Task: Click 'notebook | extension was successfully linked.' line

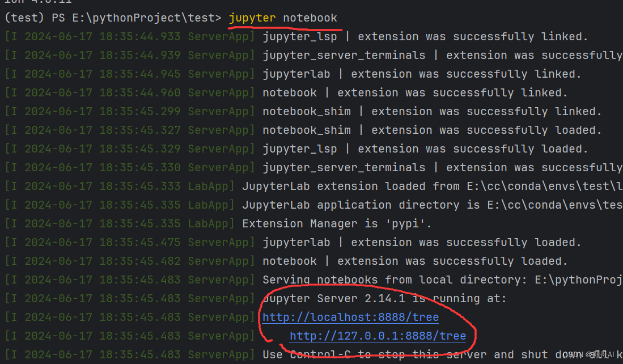Action: tap(415, 92)
